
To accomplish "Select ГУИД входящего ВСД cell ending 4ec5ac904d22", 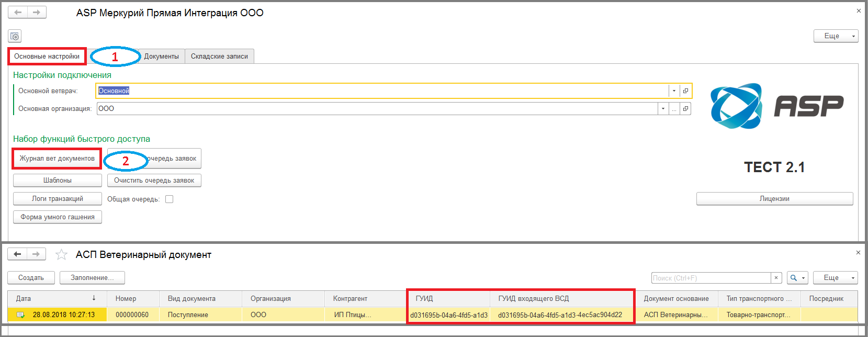I will 562,314.
